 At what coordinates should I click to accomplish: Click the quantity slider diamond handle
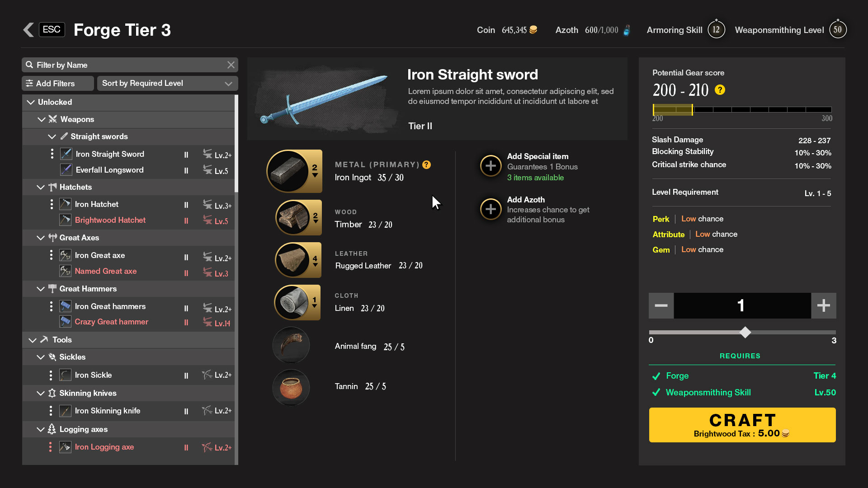click(745, 333)
